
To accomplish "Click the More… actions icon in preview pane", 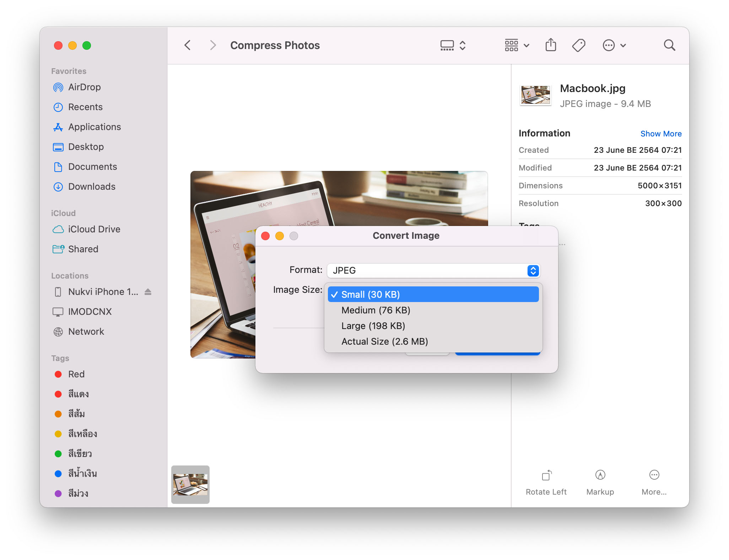I will [x=654, y=475].
